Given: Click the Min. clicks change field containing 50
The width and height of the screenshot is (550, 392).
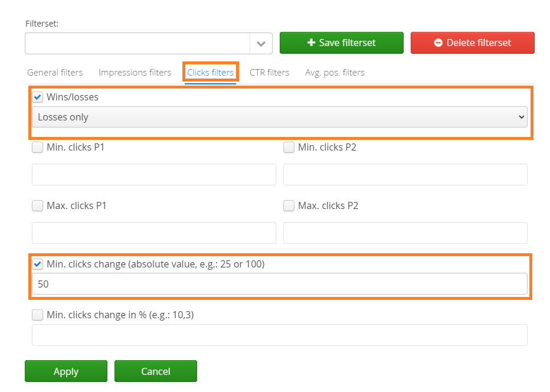Looking at the screenshot, I should 279,284.
